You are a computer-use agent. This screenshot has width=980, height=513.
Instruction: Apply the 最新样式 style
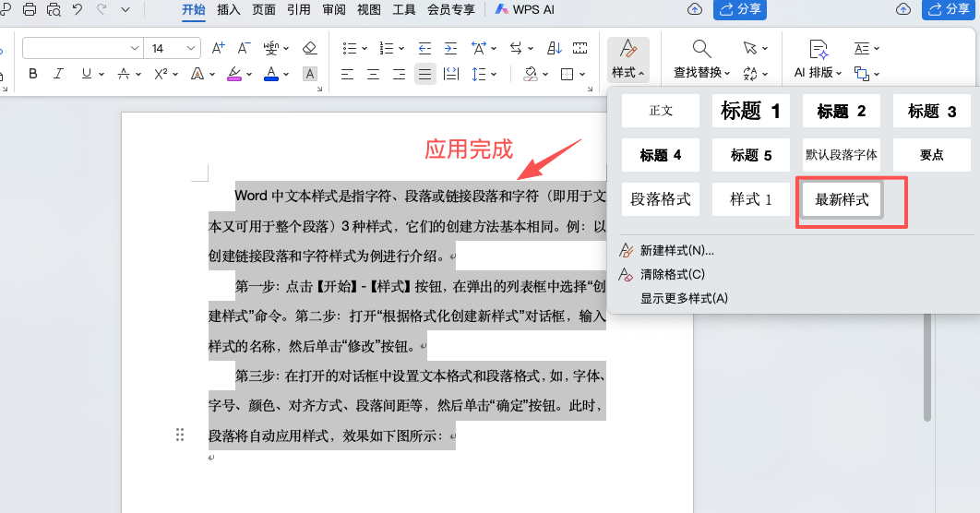click(842, 200)
